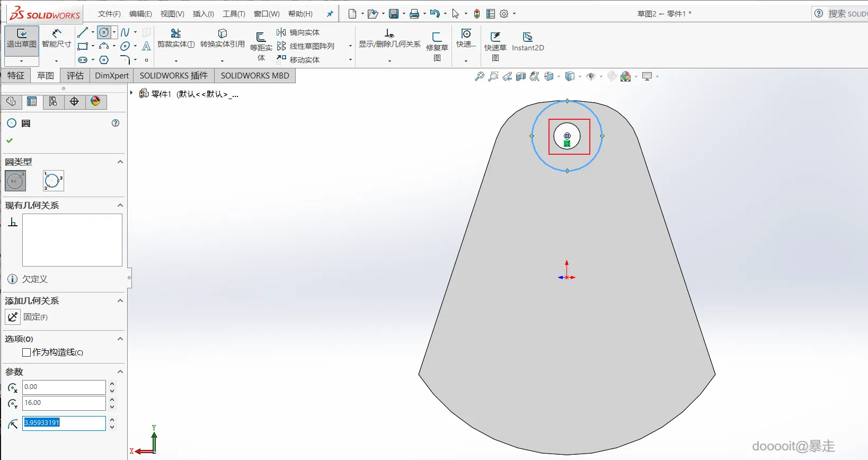
Task: Click the 固定 fix relation button
Action: (13, 317)
